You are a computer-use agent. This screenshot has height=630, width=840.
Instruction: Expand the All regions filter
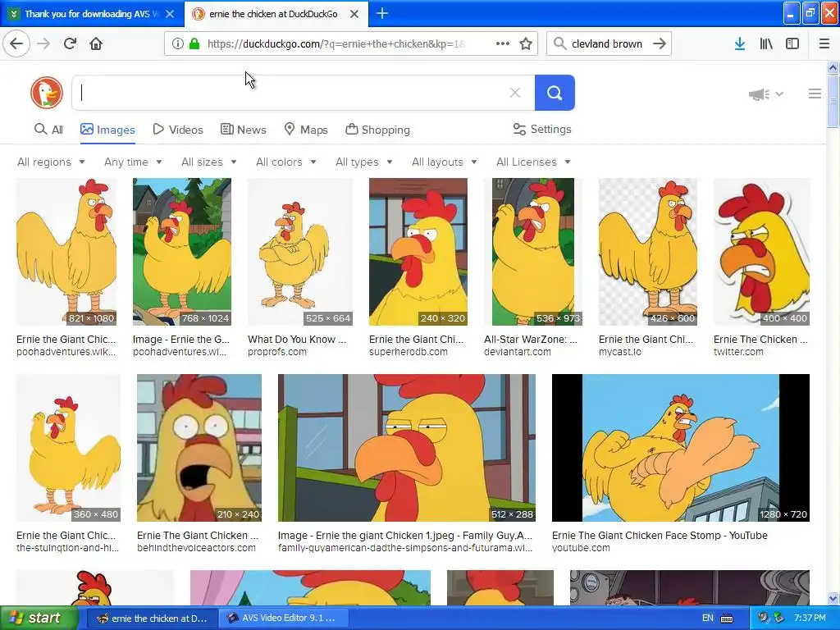point(51,162)
